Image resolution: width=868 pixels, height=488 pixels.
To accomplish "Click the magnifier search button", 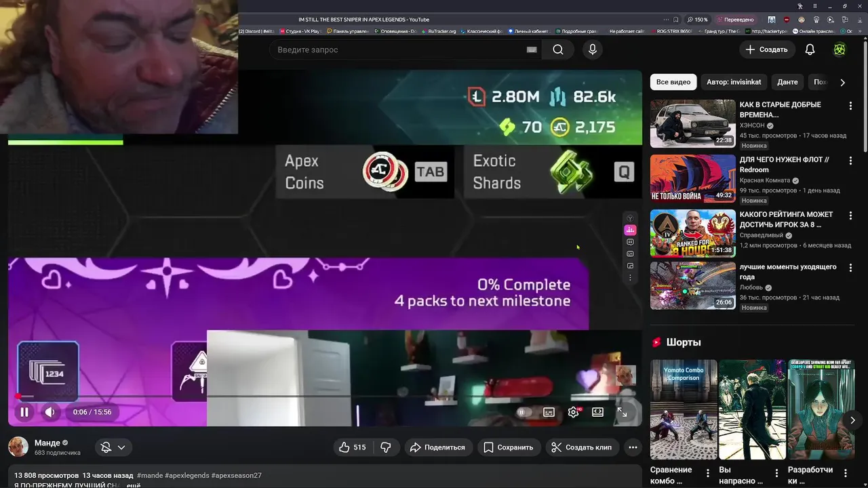I will tap(557, 49).
